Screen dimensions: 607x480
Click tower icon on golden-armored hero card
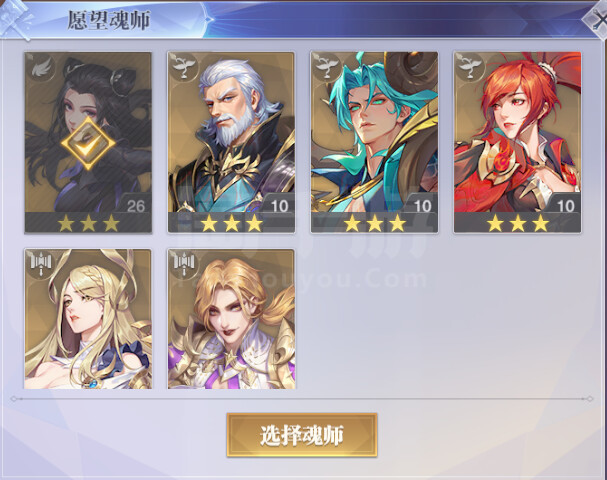pyautogui.click(x=183, y=264)
